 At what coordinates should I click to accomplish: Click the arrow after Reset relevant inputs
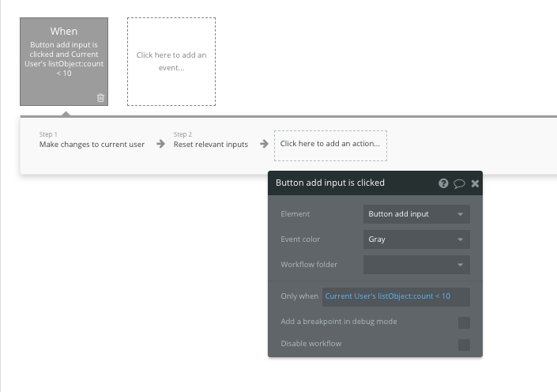[264, 144]
